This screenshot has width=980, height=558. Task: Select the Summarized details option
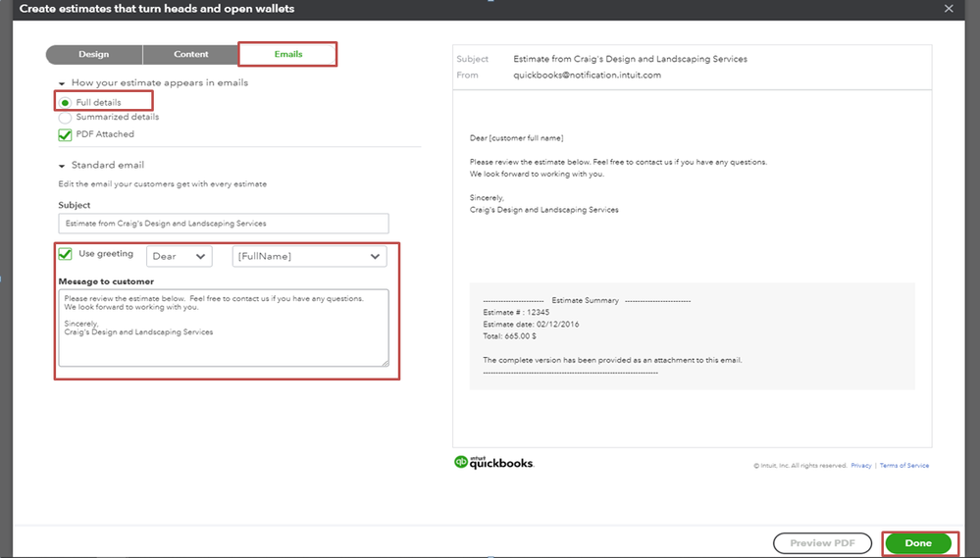point(65,118)
